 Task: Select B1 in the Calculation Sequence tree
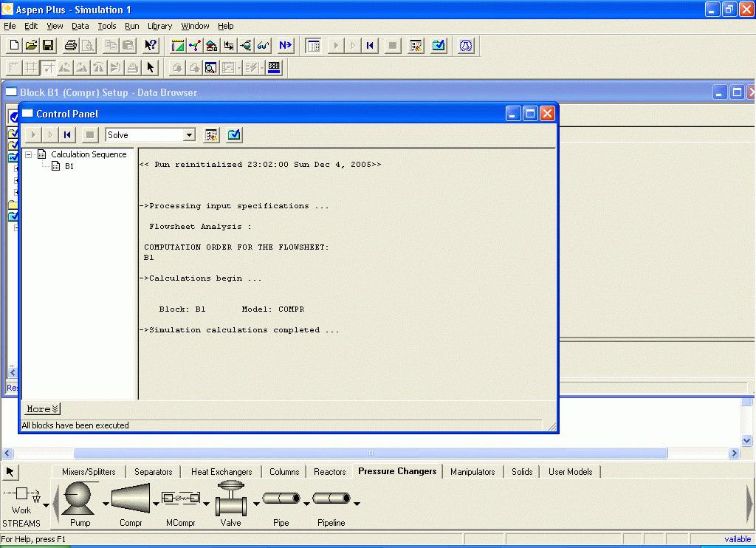pyautogui.click(x=69, y=166)
